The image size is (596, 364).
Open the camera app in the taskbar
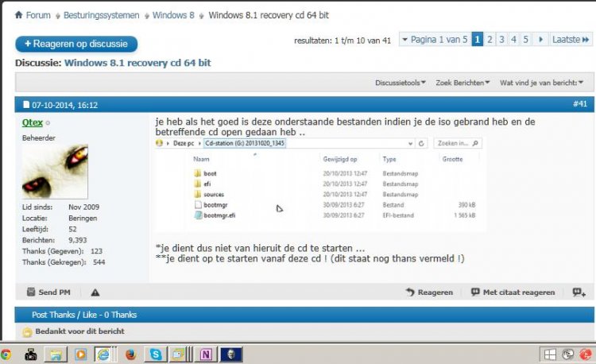click(31, 355)
